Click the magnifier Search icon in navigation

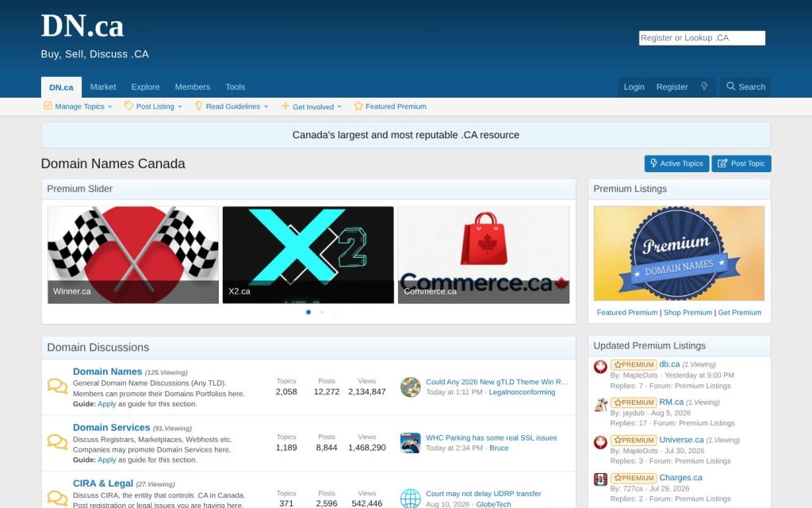(730, 86)
